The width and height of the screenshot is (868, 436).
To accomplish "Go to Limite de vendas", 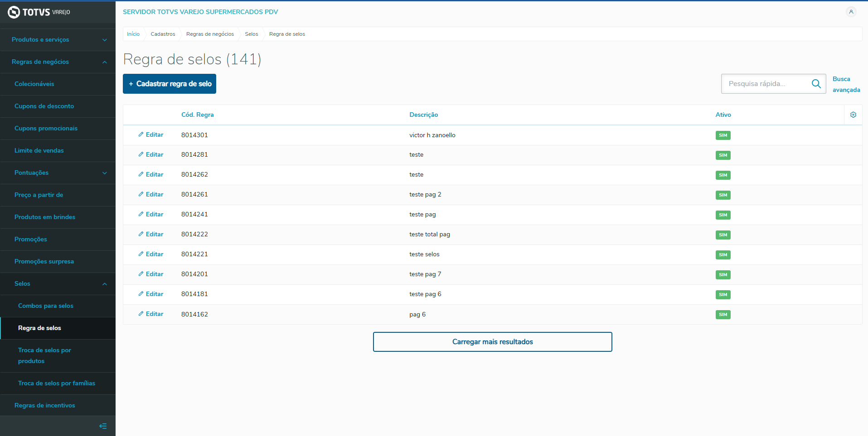I will [58, 151].
